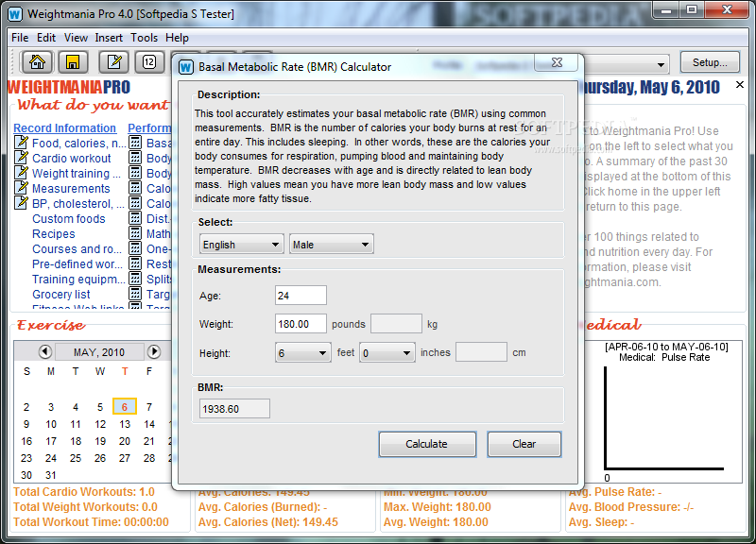Click the Weight kg field
The width and height of the screenshot is (756, 544).
point(396,324)
